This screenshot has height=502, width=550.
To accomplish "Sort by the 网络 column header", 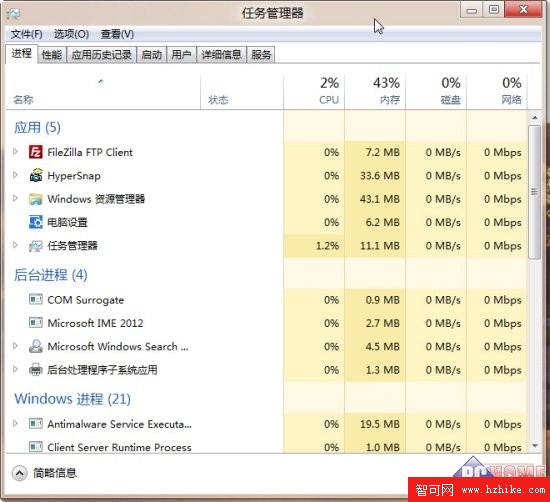I will (x=497, y=92).
